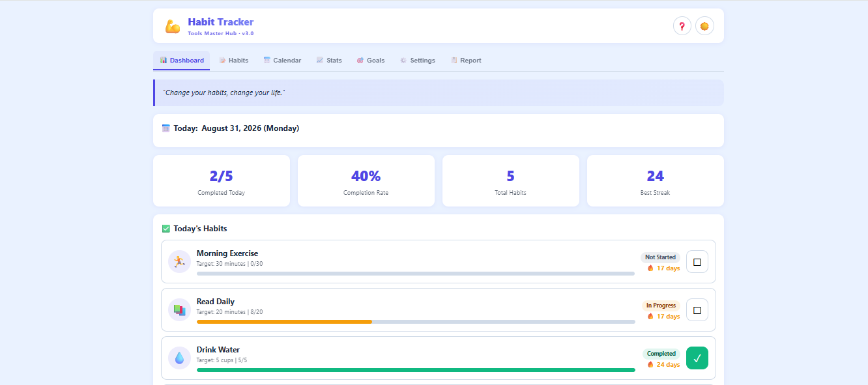The width and height of the screenshot is (868, 385).
Task: Click the Not Started status badge
Action: pos(660,257)
